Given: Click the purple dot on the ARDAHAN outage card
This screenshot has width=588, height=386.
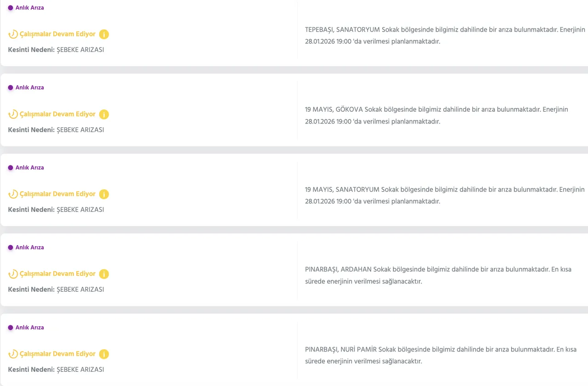Looking at the screenshot, I should (x=11, y=248).
